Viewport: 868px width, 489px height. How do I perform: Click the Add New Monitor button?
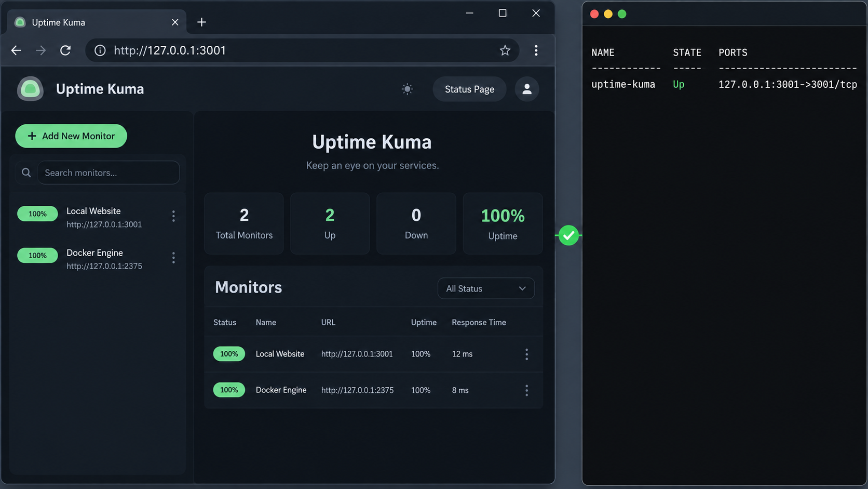pos(71,136)
